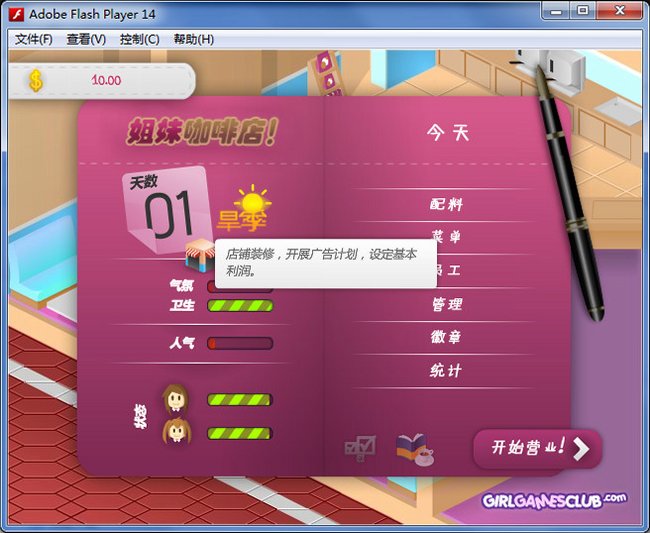Open the 帮助(H) menu
This screenshot has width=650, height=533.
coord(194,39)
